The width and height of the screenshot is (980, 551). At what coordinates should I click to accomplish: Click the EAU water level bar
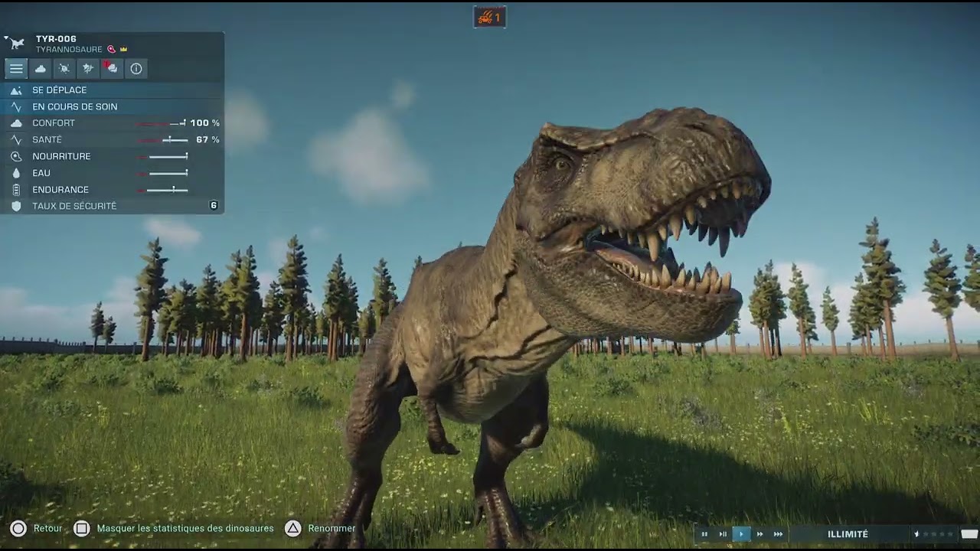pyautogui.click(x=163, y=173)
